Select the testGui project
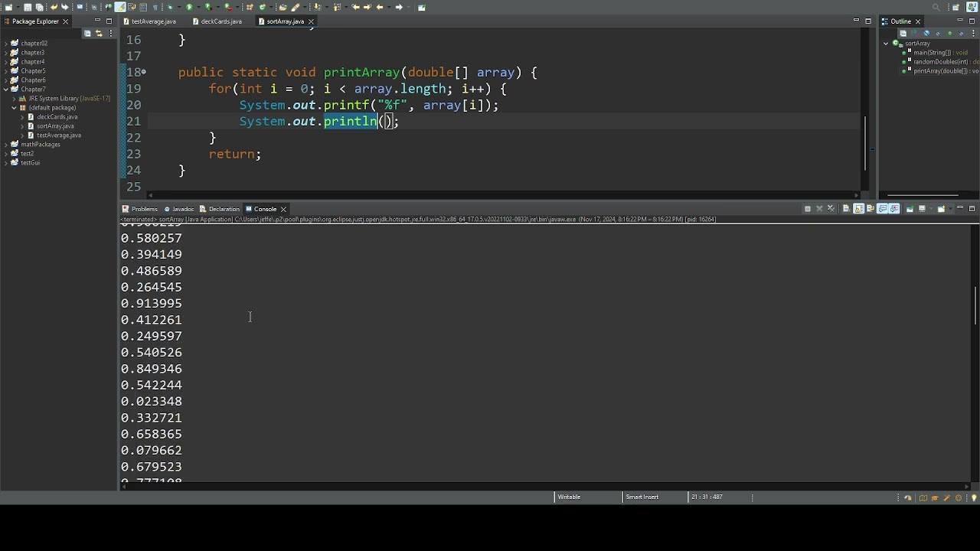Screen dimensions: 980x551 click(x=31, y=163)
